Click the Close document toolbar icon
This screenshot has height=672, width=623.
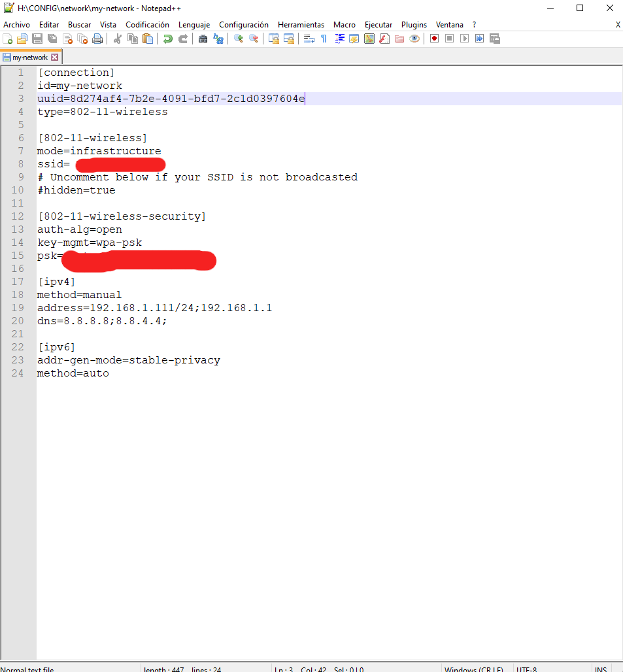pos(68,39)
